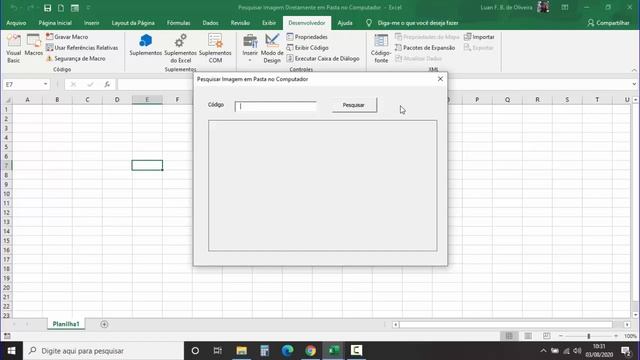Click the Compartilhar button
Screen dimensions: 640x360
(x=608, y=23)
